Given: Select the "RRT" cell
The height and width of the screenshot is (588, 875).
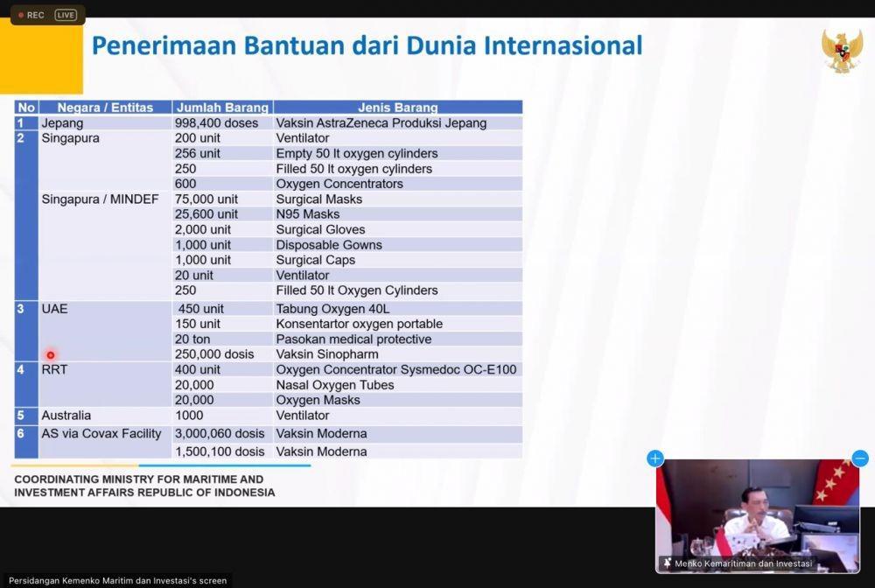Looking at the screenshot, I should [x=105, y=384].
